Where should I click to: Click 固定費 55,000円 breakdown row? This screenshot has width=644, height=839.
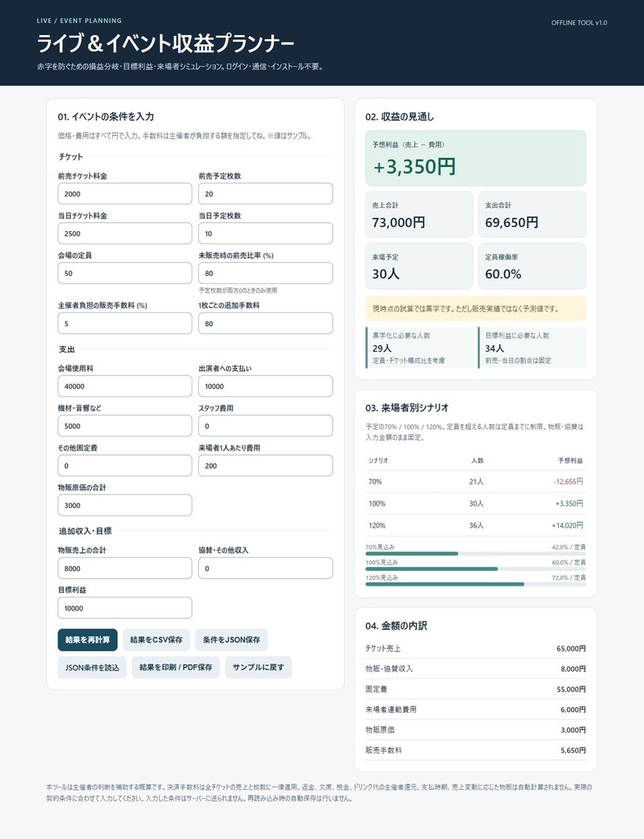[x=475, y=689]
